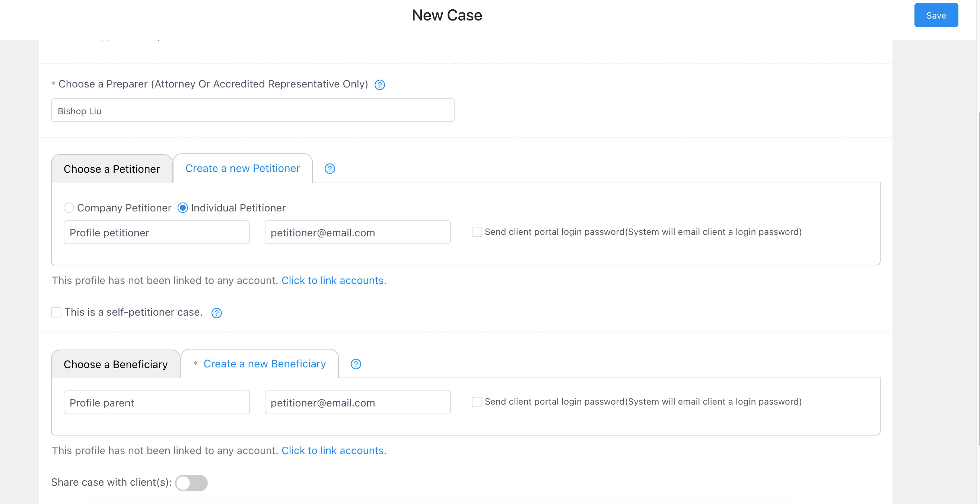This screenshot has height=504, width=980.
Task: Select Company Petitioner radio button
Action: pos(69,208)
